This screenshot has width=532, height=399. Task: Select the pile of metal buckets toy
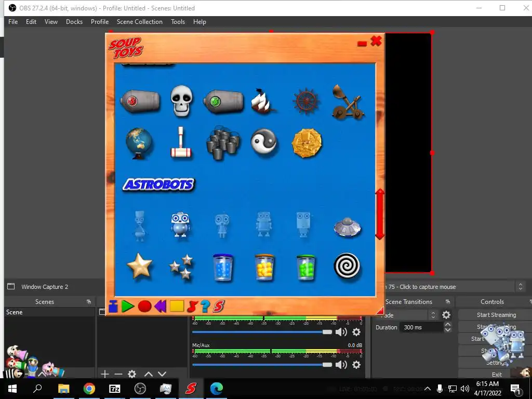coord(223,143)
